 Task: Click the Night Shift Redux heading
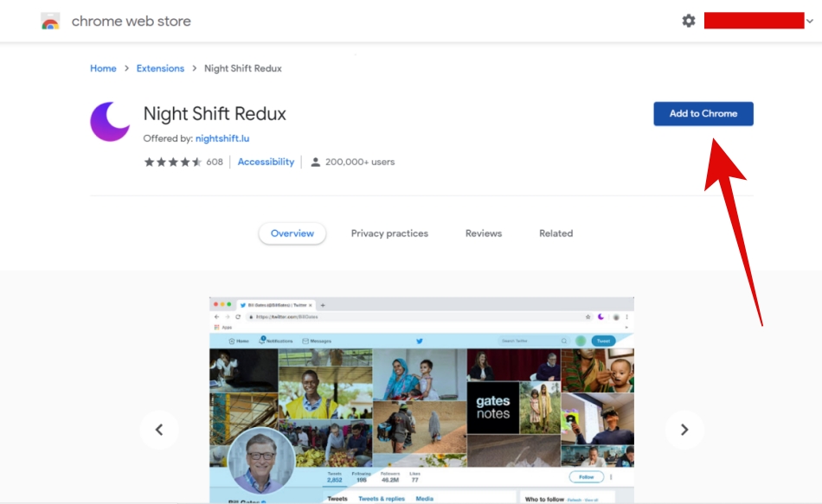coord(215,114)
